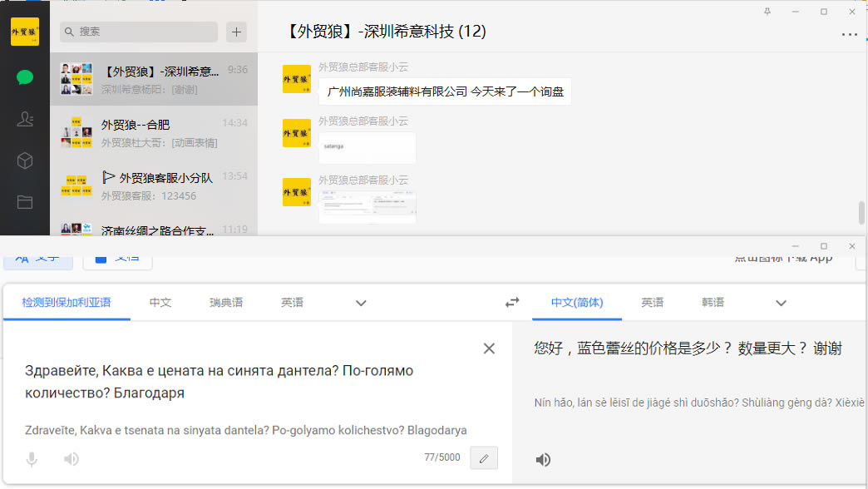The image size is (868, 489).
Task: Click the pencil edit icon near 77/5000
Action: [484, 457]
